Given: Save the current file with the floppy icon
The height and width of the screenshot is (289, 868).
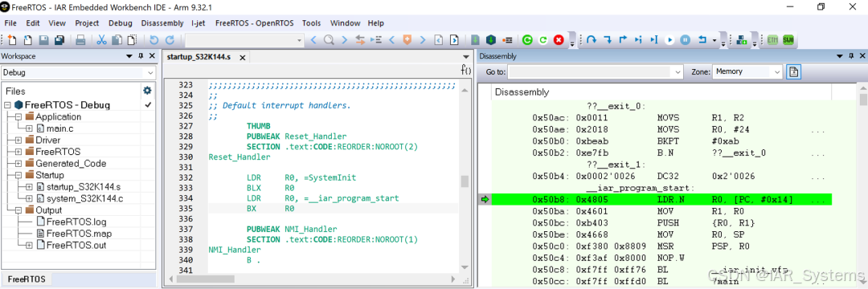Looking at the screenshot, I should point(43,40).
